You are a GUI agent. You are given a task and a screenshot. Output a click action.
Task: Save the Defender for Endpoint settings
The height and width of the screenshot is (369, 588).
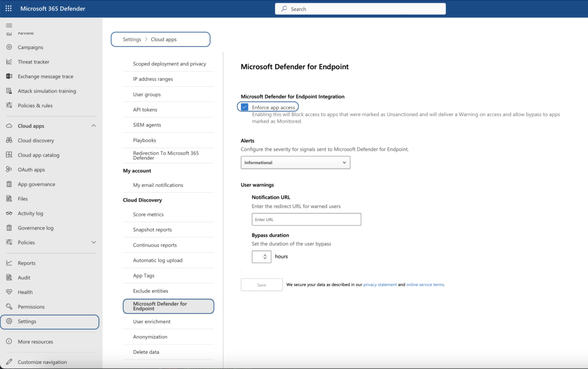tap(261, 284)
